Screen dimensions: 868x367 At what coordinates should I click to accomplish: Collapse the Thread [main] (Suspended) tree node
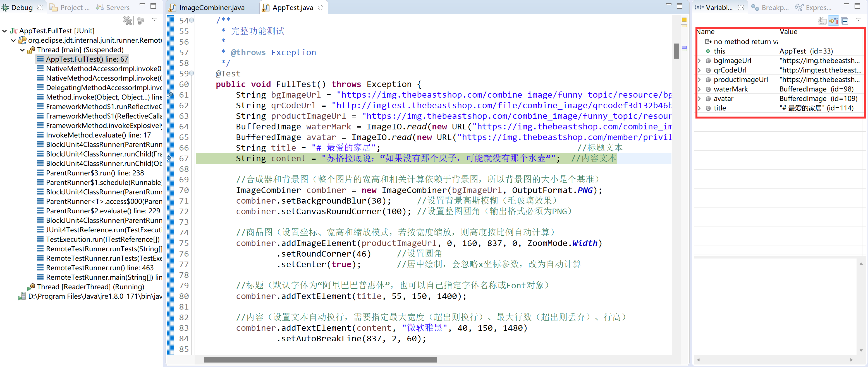[x=22, y=50]
